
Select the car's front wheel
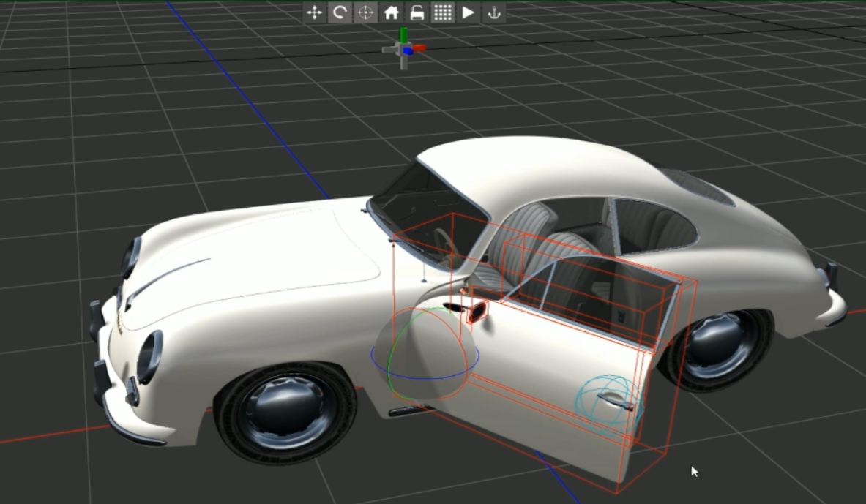click(x=285, y=413)
